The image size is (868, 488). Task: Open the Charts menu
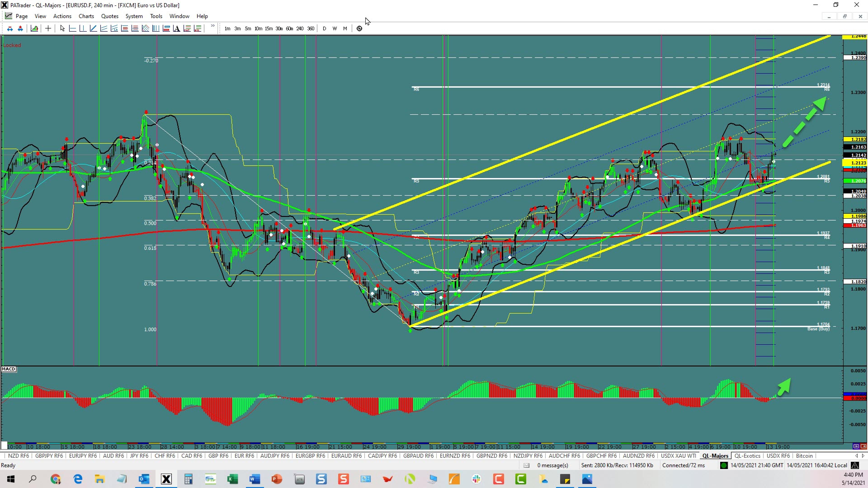(x=86, y=16)
